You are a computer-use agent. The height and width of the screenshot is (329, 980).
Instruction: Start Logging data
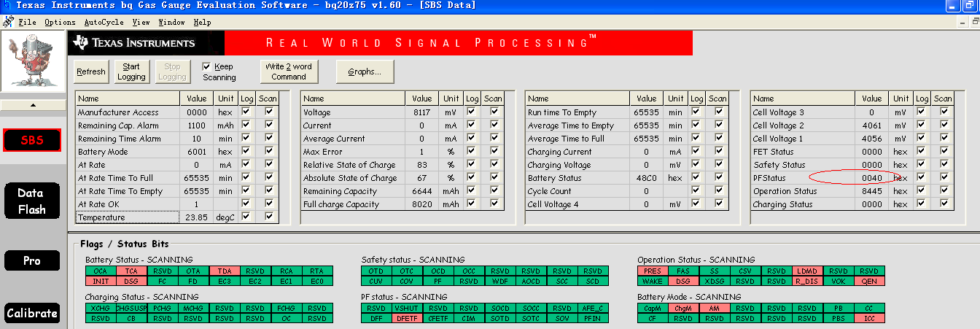pyautogui.click(x=131, y=71)
